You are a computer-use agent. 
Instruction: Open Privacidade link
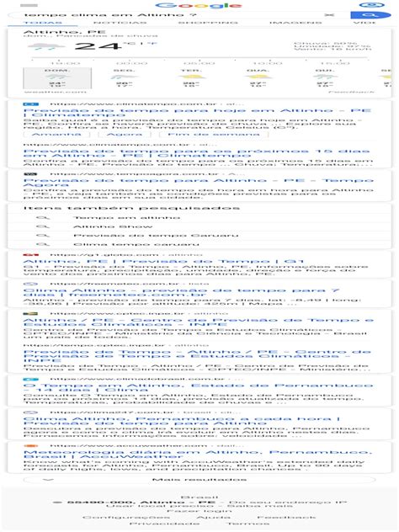click(x=164, y=524)
